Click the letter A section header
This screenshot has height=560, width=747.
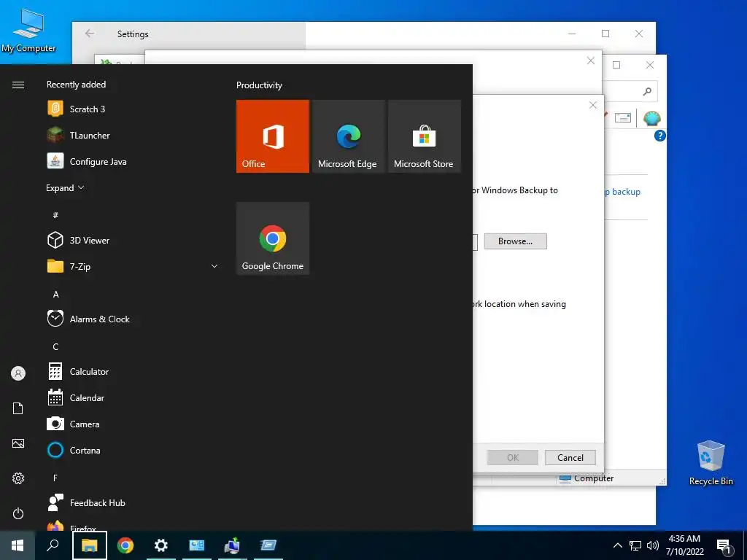55,295
